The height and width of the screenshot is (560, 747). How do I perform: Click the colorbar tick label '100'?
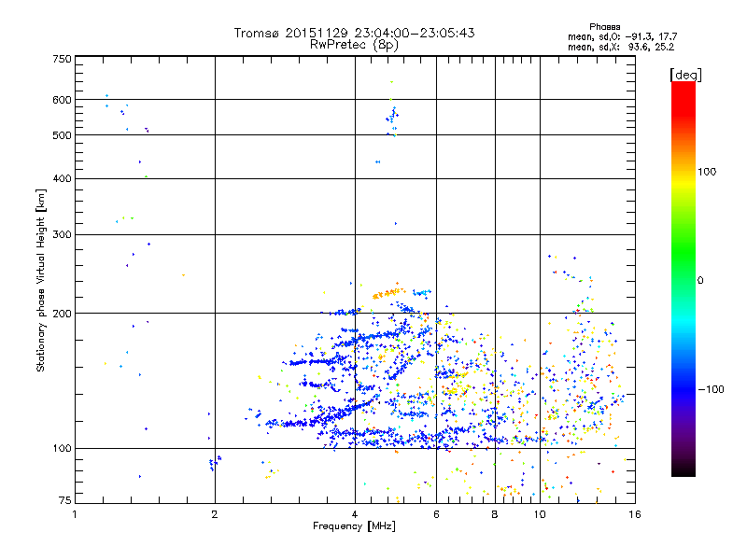(707, 172)
